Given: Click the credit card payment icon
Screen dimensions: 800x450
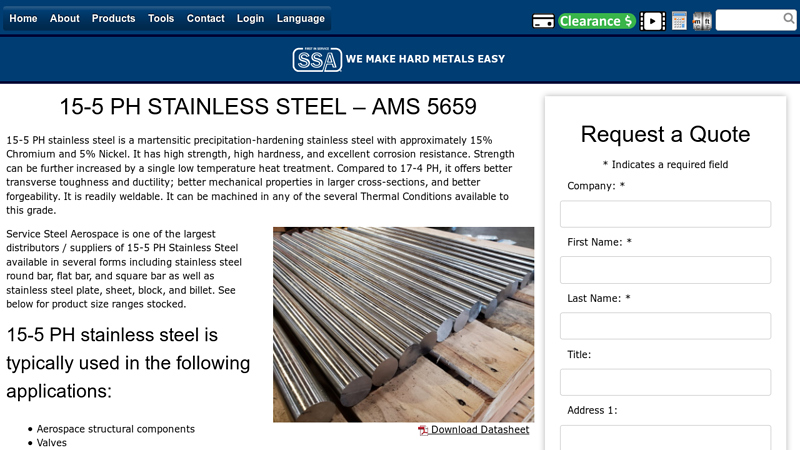Looking at the screenshot, I should coord(543,21).
